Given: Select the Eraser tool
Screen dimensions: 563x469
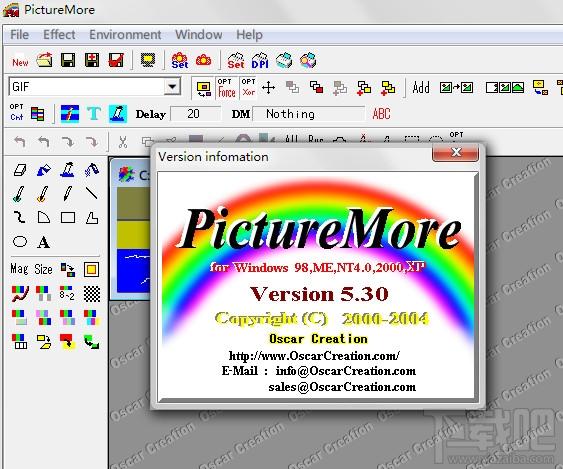Looking at the screenshot, I should coord(20,170).
